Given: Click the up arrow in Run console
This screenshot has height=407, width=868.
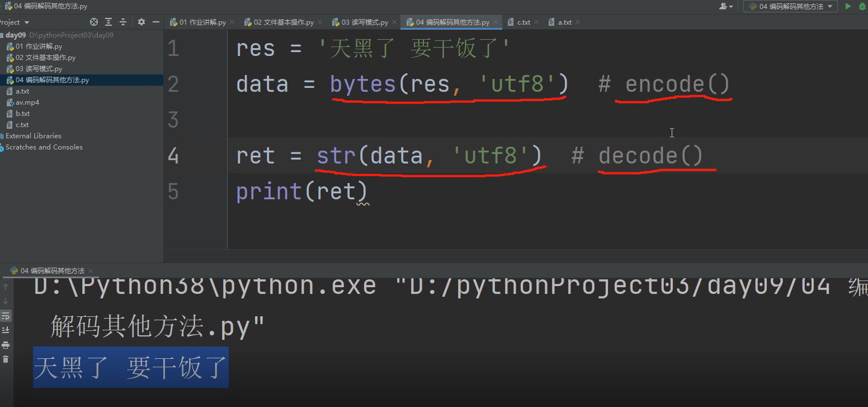Looking at the screenshot, I should click(6, 287).
